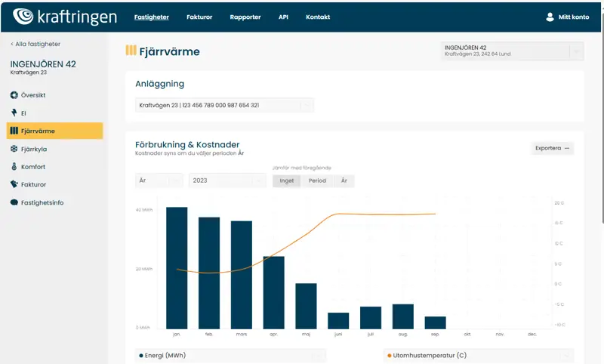Open the Rapporter menu

[245, 17]
